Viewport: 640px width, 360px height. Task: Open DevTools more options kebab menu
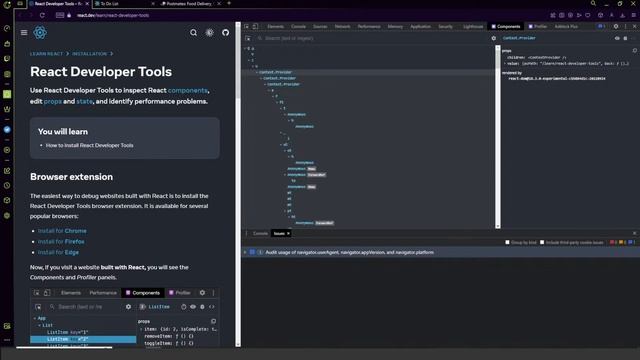(625, 26)
